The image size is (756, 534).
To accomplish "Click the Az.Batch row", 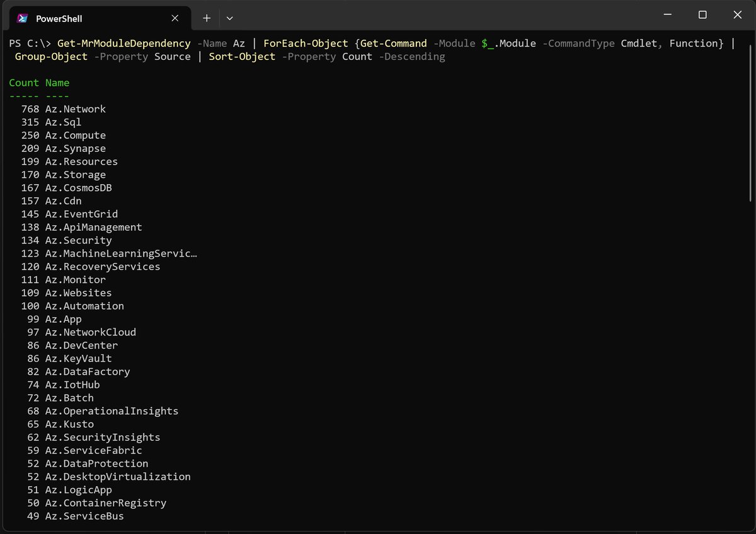I will [60, 398].
